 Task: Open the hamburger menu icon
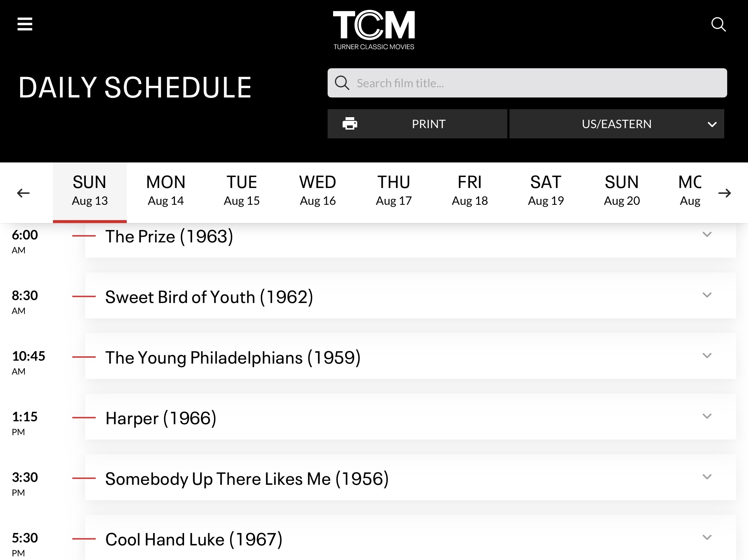25,24
